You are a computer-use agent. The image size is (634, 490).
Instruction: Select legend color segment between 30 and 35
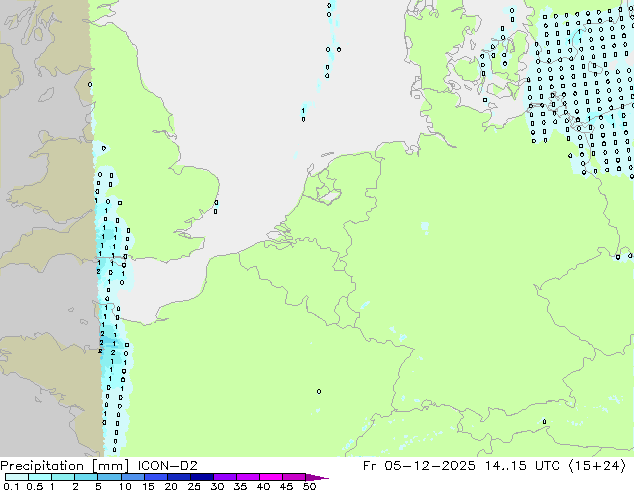pyautogui.click(x=224, y=477)
